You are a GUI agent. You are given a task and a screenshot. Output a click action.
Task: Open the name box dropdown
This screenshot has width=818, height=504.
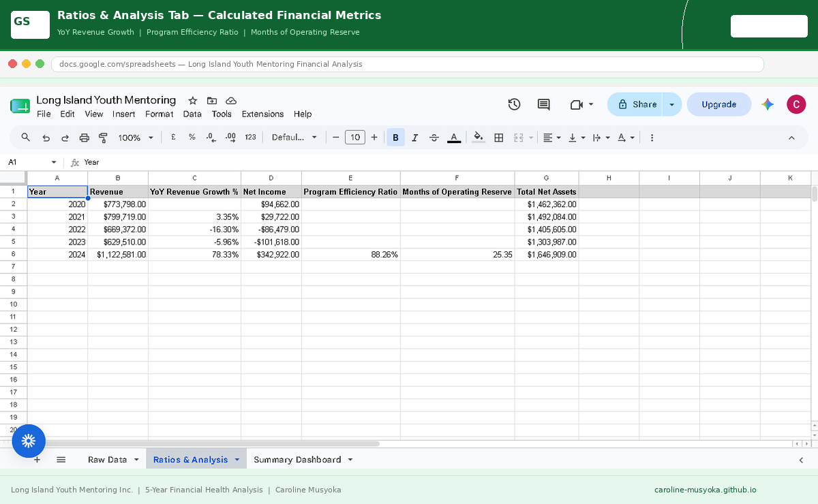tap(54, 162)
